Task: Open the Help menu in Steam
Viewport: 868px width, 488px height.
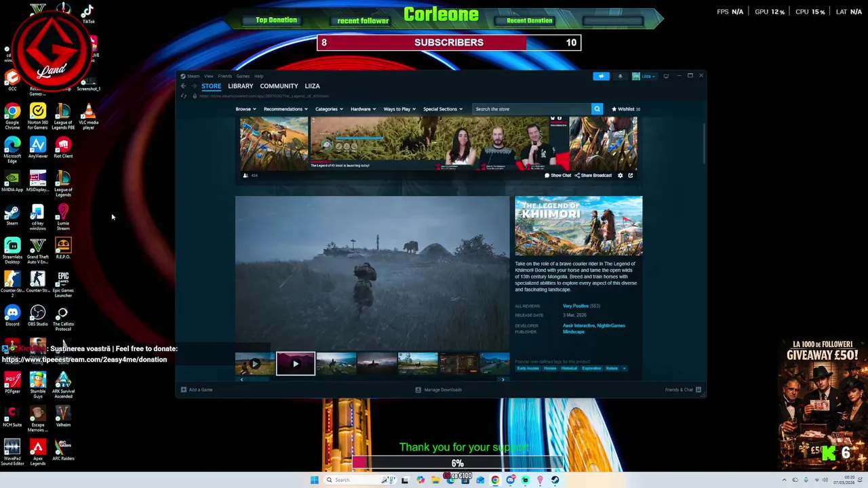Action: coord(258,76)
